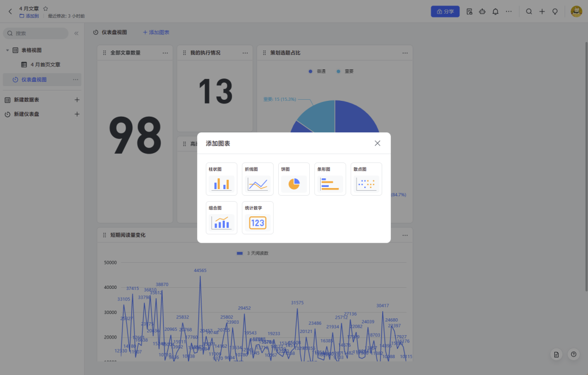
Task: Star the 4月文章 document
Action: pos(45,8)
